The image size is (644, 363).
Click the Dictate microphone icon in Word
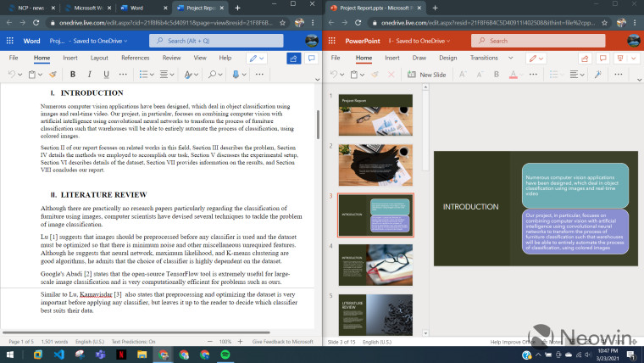(236, 75)
